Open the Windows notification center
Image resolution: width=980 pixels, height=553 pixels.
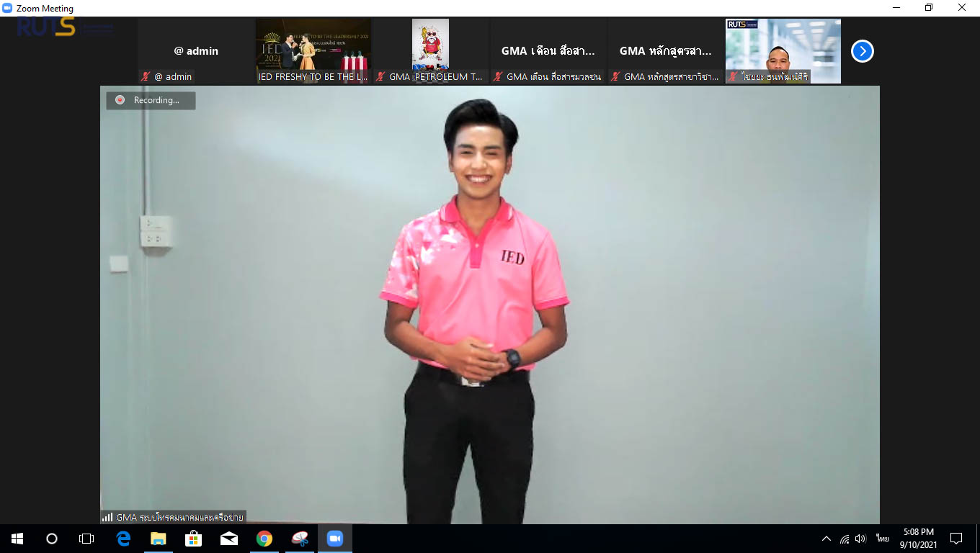point(956,539)
